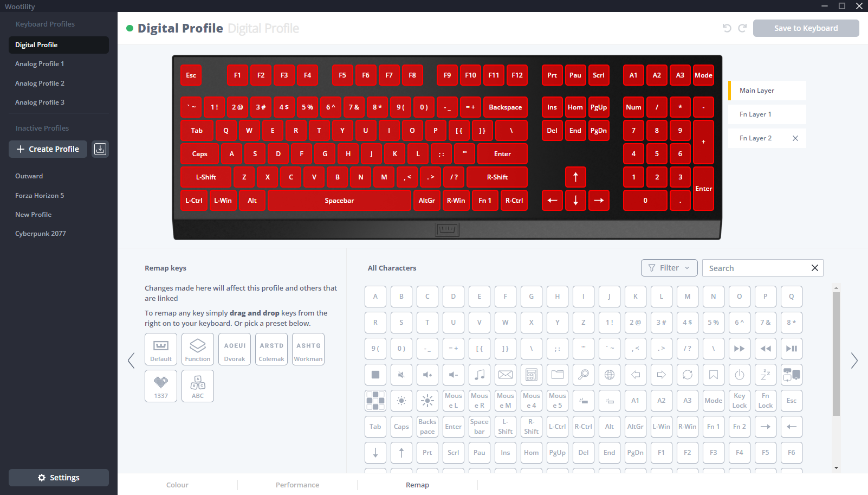Open the Colour tab
This screenshot has width=868, height=495.
coord(177,485)
